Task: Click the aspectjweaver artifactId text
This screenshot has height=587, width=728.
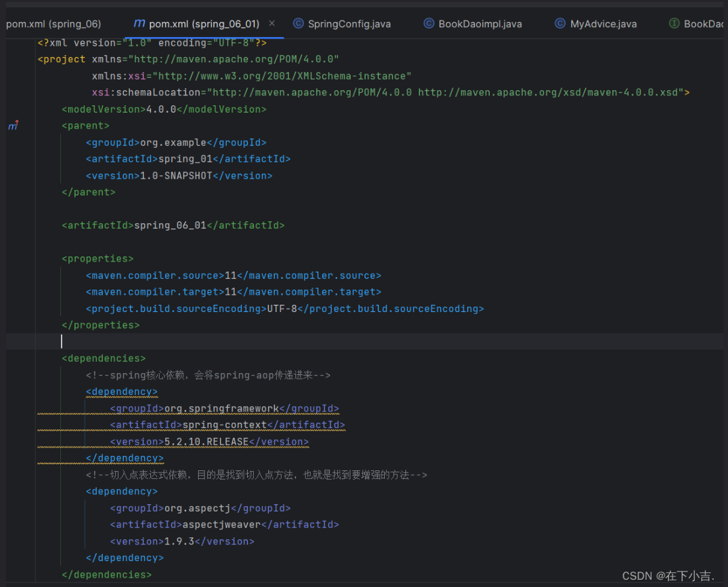Action: [x=221, y=524]
